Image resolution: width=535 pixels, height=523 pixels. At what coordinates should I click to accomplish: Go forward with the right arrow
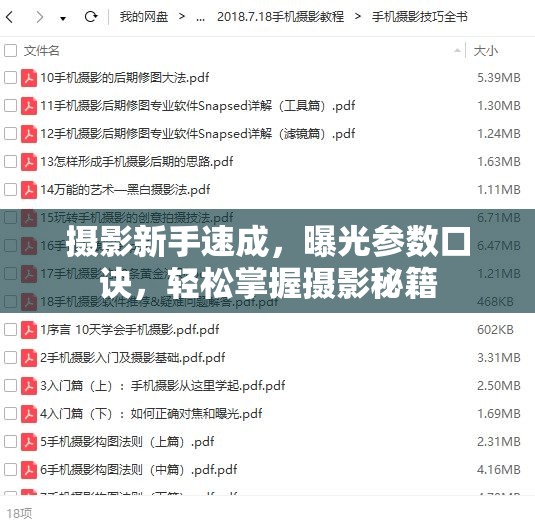(40, 17)
